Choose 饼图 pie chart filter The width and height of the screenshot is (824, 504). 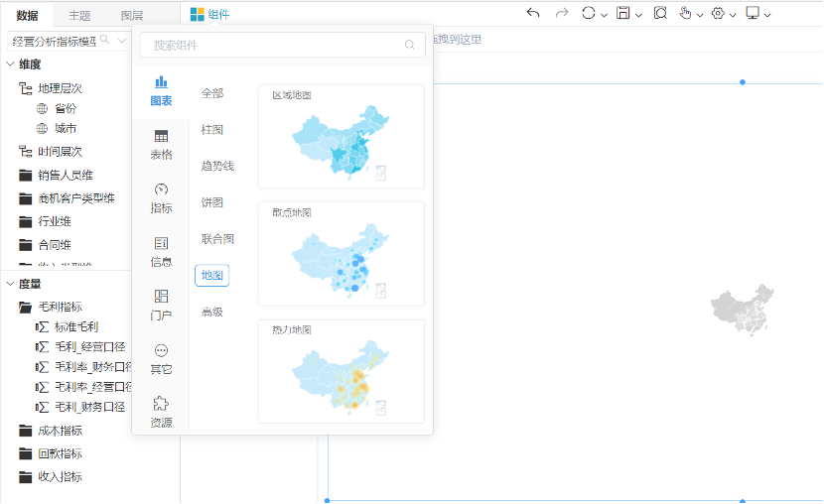pyautogui.click(x=212, y=202)
